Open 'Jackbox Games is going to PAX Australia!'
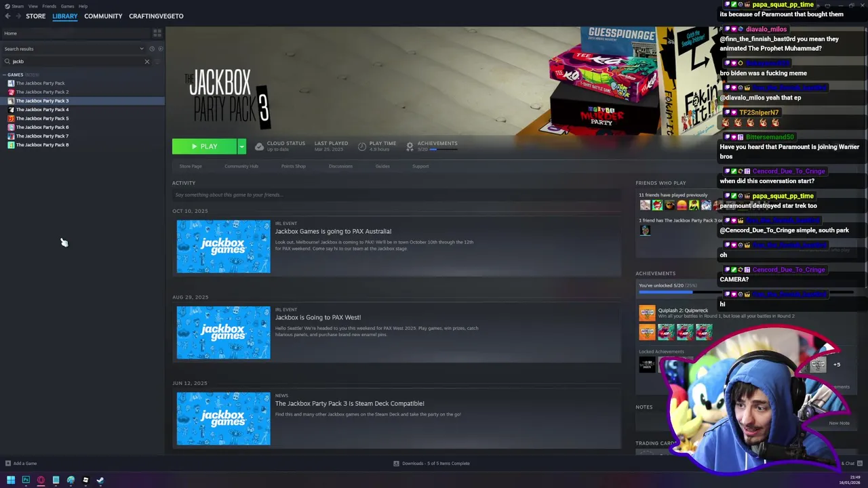This screenshot has width=868, height=488. [333, 231]
